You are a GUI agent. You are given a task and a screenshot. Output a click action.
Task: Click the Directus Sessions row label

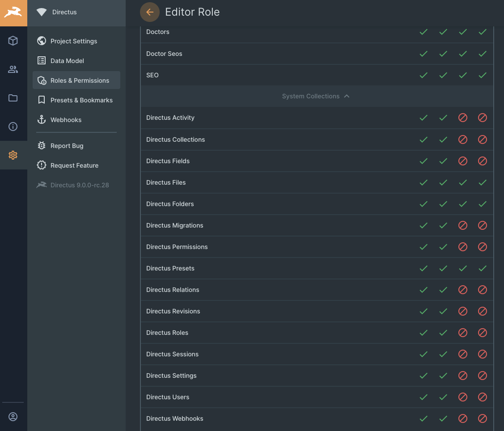(x=172, y=354)
